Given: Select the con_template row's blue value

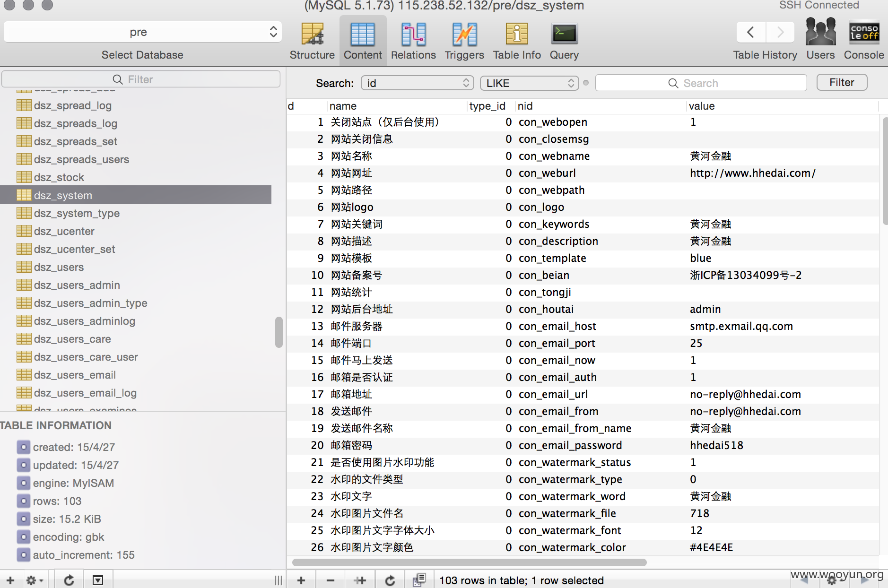Looking at the screenshot, I should tap(700, 258).
